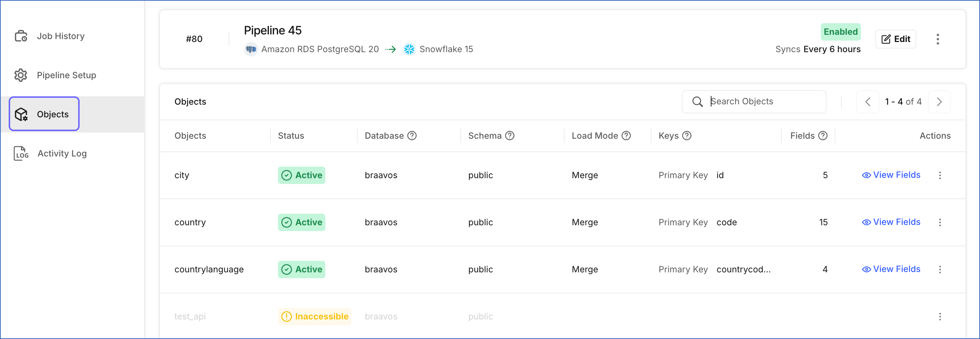
Task: Click the Job History briefcase icon
Action: coord(21,36)
